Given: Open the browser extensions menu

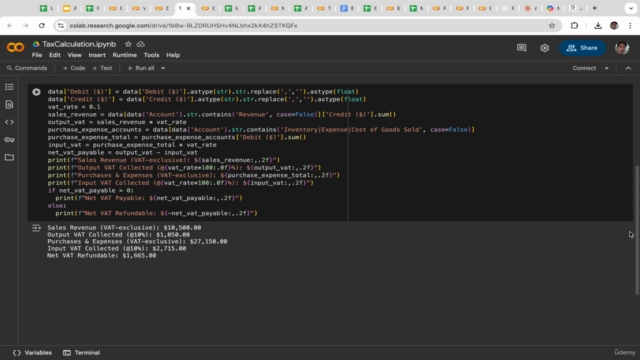Looking at the screenshot, I should pyautogui.click(x=574, y=25).
